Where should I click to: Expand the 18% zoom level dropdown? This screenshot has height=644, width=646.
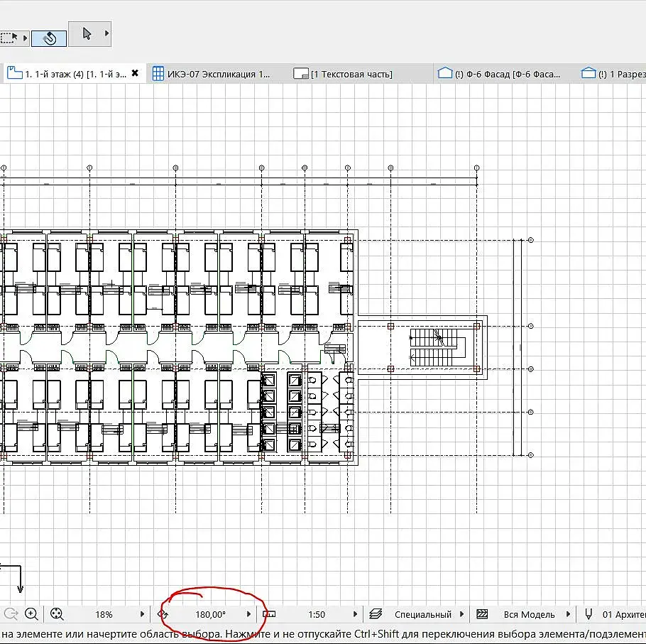pyautogui.click(x=142, y=614)
